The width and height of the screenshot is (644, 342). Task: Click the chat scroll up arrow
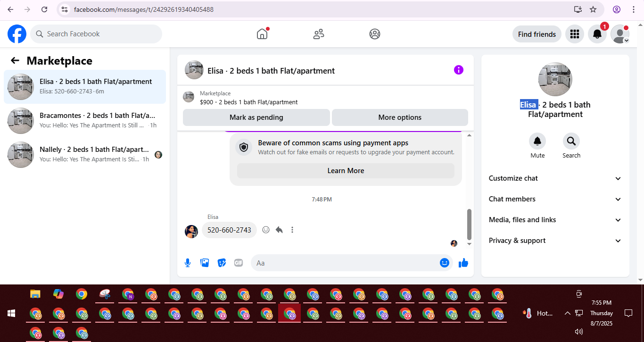pyautogui.click(x=469, y=135)
